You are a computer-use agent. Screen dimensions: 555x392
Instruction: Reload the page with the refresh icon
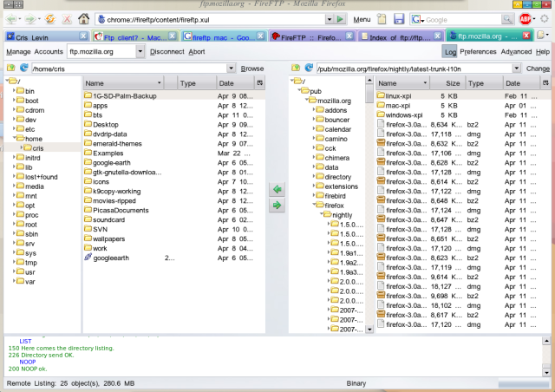pyautogui.click(x=50, y=19)
